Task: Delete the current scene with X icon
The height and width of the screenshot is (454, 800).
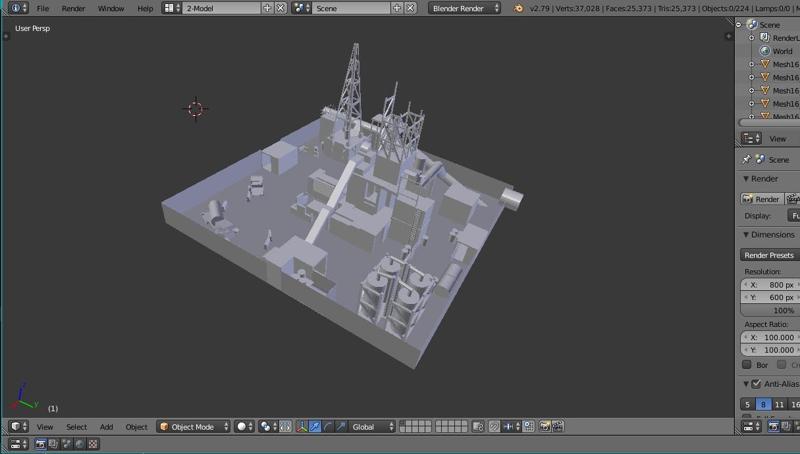Action: point(410,8)
